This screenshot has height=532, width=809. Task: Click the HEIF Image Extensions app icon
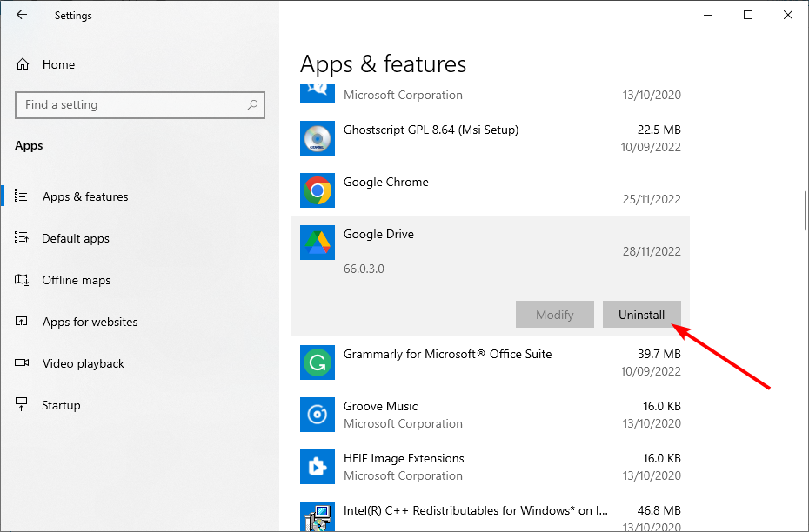click(x=318, y=467)
